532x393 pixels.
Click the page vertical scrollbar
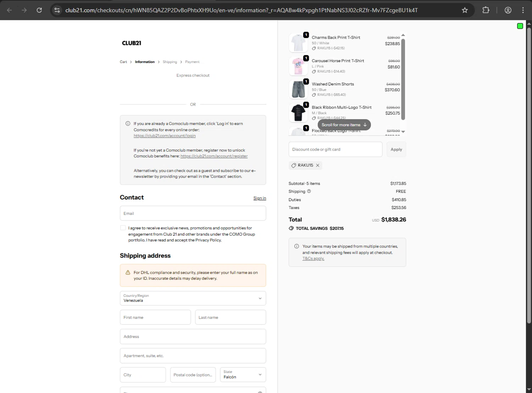[529, 175]
